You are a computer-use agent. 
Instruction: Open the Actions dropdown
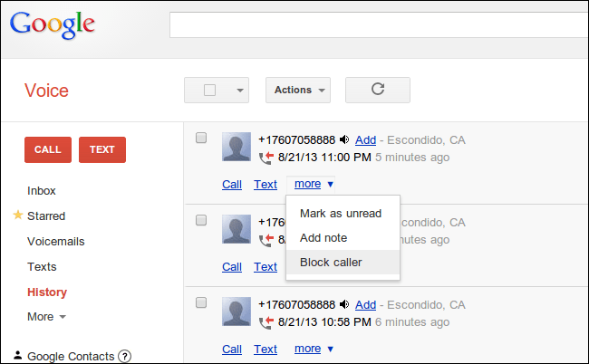298,90
